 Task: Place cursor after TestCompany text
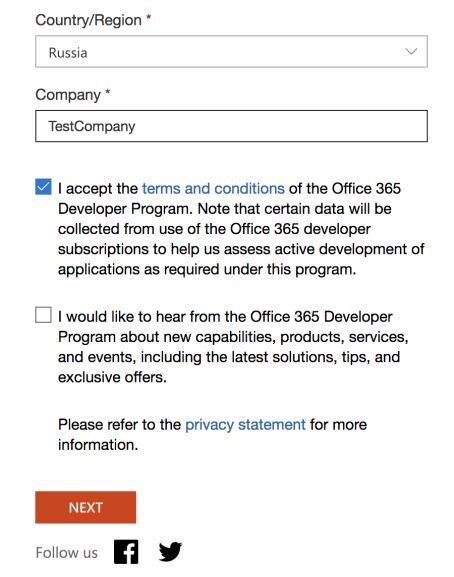(136, 126)
